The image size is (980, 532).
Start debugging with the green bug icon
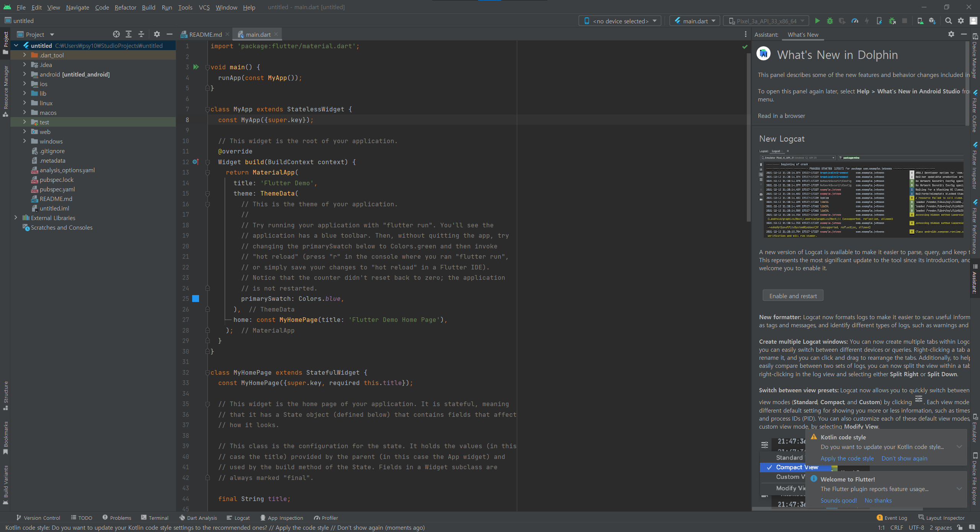click(x=830, y=21)
